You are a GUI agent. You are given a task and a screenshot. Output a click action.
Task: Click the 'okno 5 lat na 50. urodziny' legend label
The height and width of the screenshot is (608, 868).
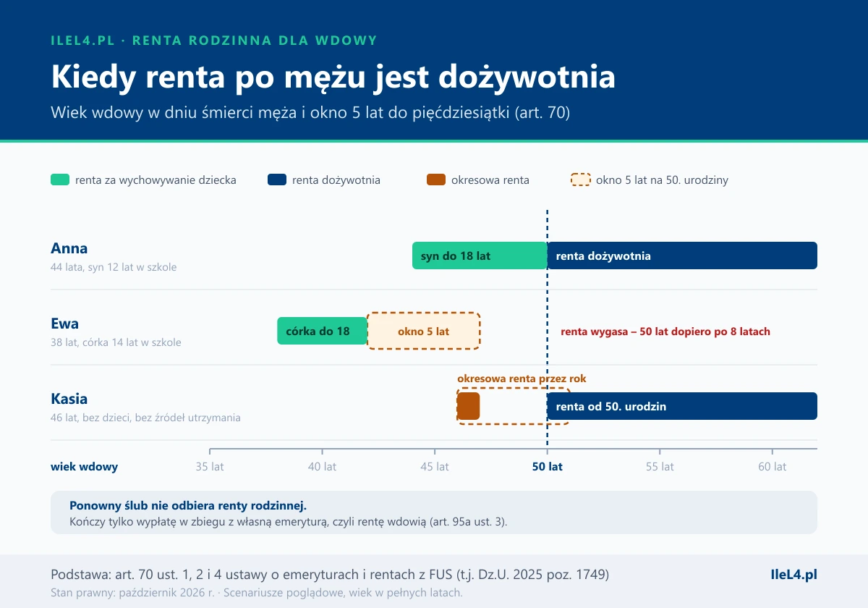pos(662,180)
